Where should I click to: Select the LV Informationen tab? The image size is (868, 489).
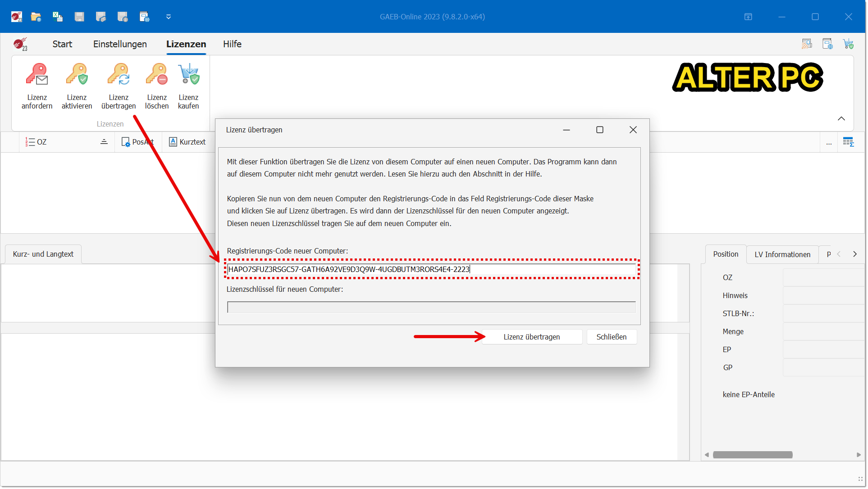tap(782, 255)
